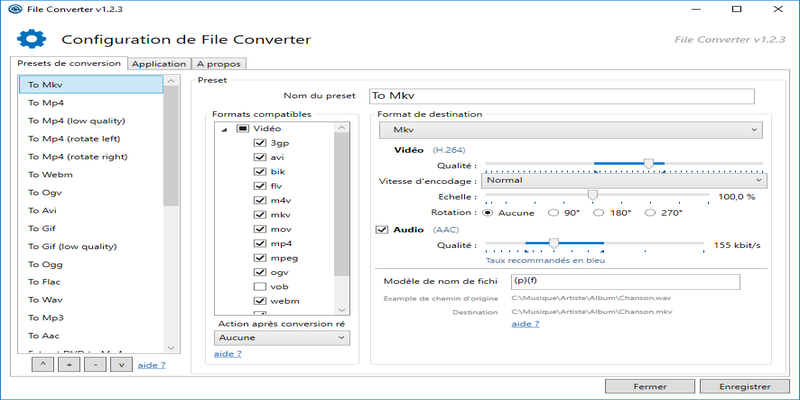The image size is (800, 400).
Task: Select the To Mp4 preset
Action: tap(91, 103)
